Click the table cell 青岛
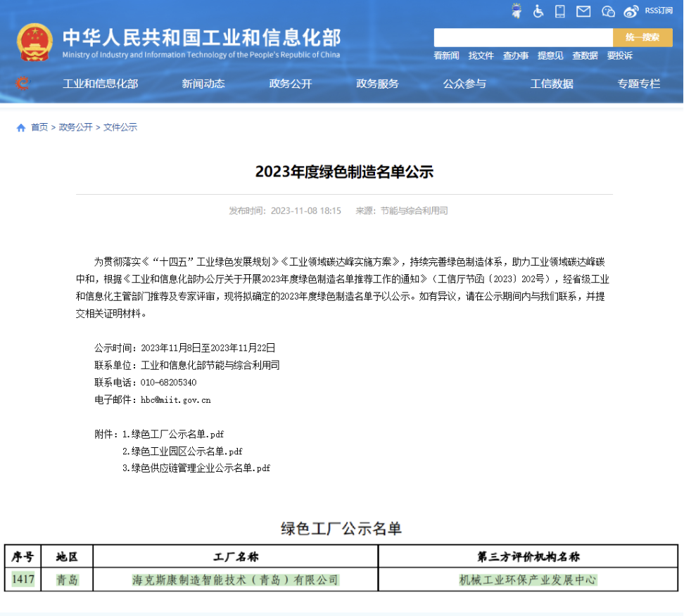This screenshot has width=684, height=616. (x=67, y=580)
